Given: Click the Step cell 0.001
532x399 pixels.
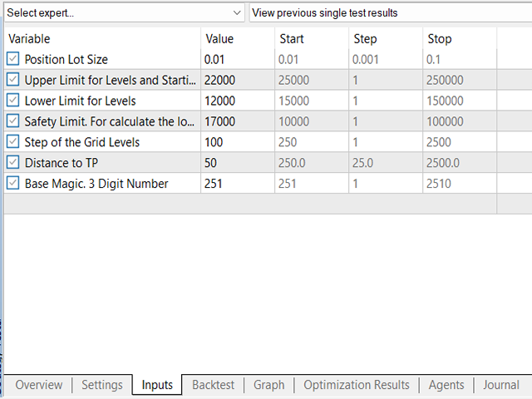Looking at the screenshot, I should coord(386,59).
